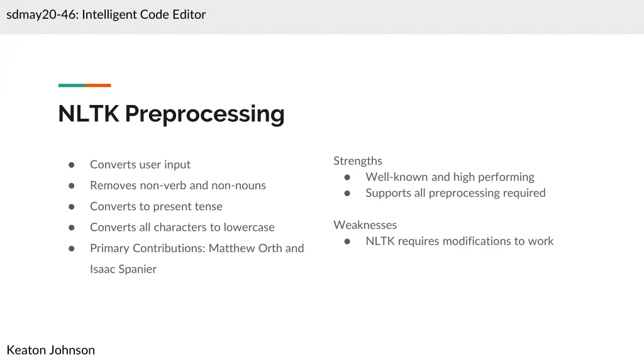The image size is (644, 362).
Task: Select "Supports all preprocessing required" text
Action: click(455, 193)
